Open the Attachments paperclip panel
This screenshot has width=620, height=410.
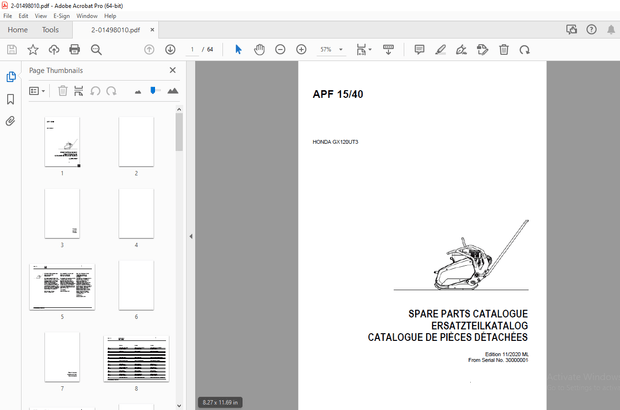[11, 121]
